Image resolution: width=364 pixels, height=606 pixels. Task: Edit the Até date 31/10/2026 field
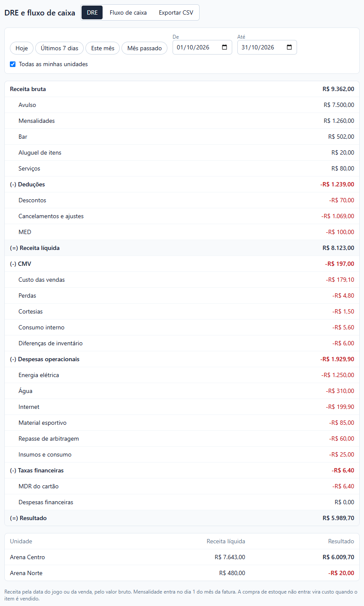[267, 47]
